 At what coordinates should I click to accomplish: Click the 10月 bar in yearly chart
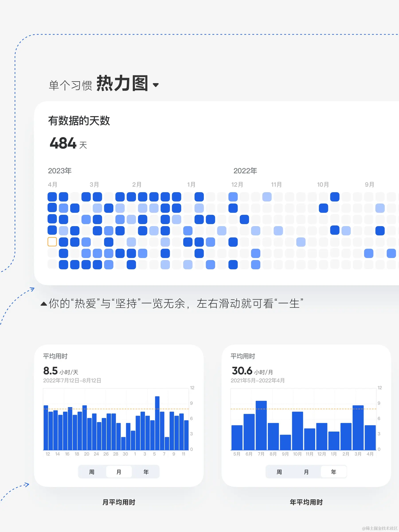point(297,431)
